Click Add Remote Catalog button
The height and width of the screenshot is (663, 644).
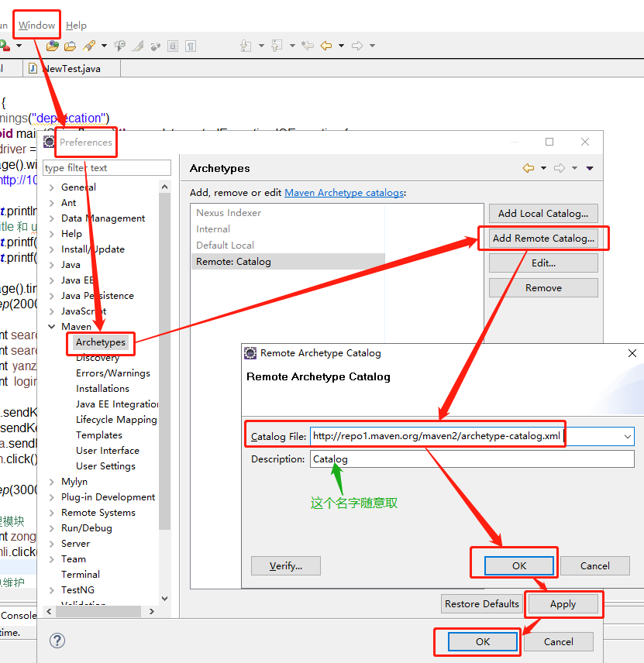[x=543, y=239]
